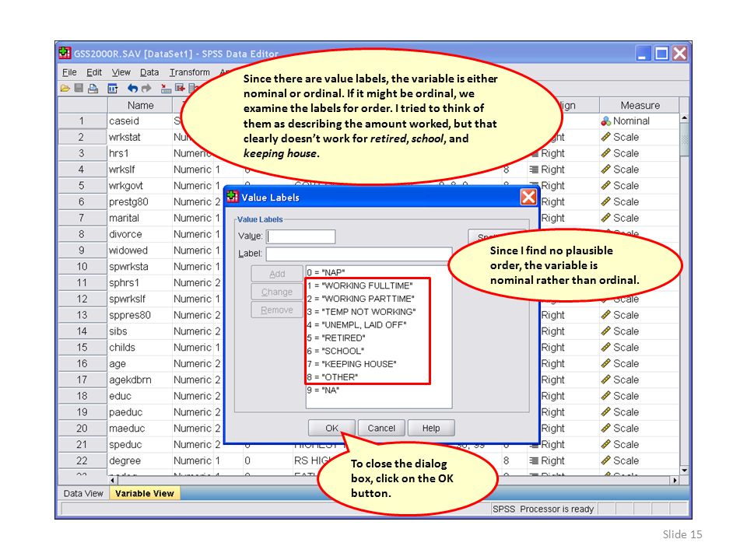This screenshot has height=560, width=747.
Task: Select the 9 = "NA" label
Action: coord(323,390)
